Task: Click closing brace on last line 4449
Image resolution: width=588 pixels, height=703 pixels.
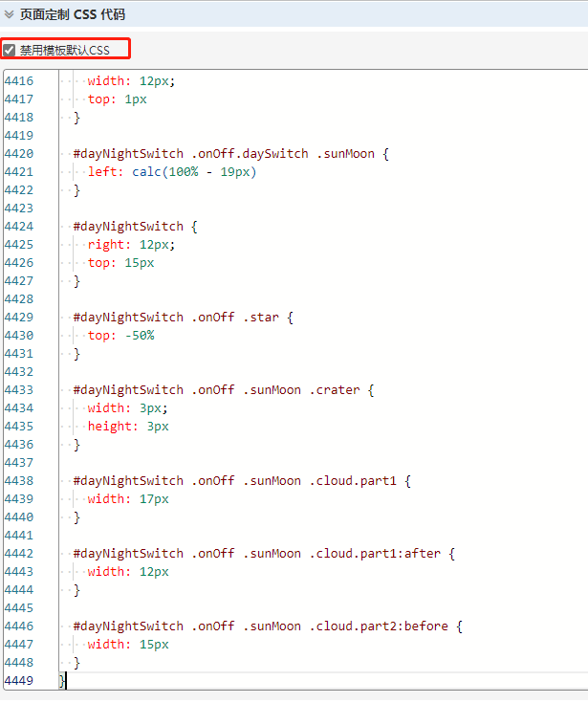Action: coord(62,681)
